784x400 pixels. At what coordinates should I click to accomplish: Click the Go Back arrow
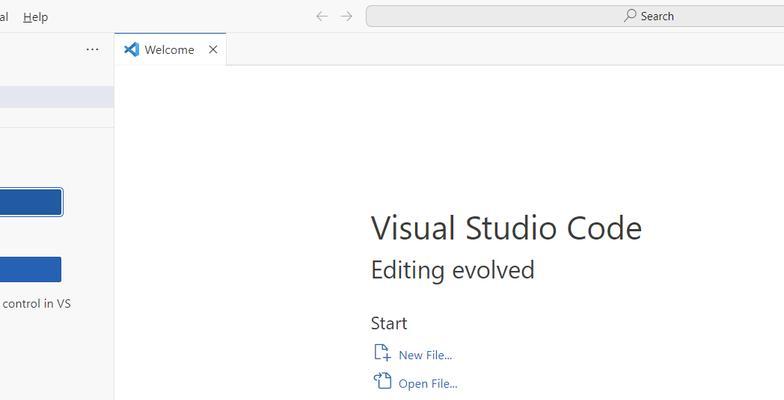[x=322, y=16]
